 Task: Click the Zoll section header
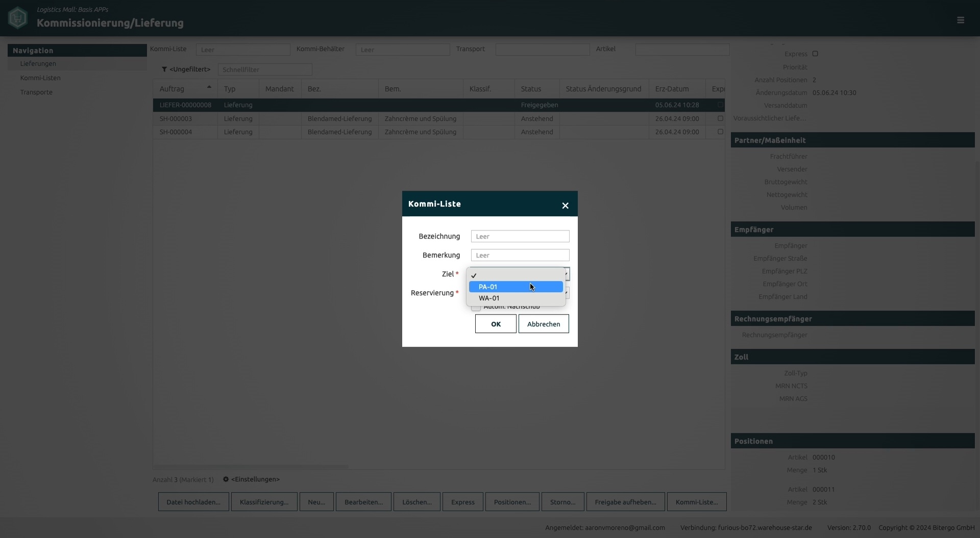tap(852, 357)
